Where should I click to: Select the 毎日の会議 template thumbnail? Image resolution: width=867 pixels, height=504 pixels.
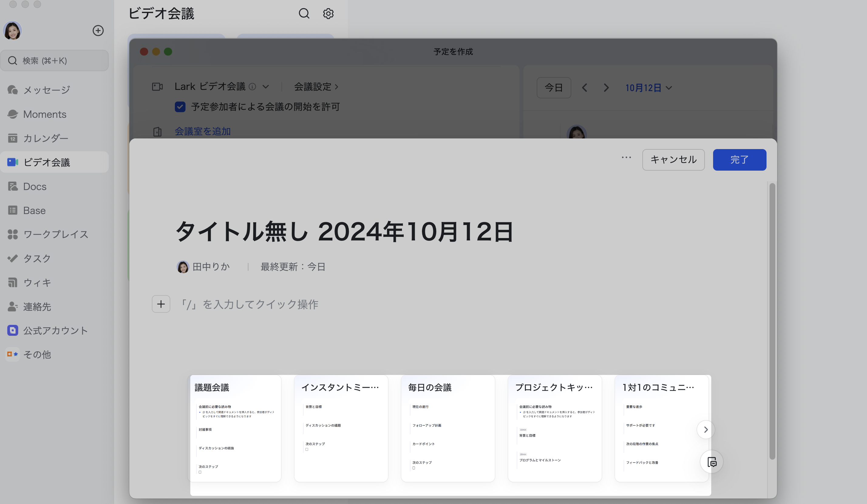coord(447,428)
